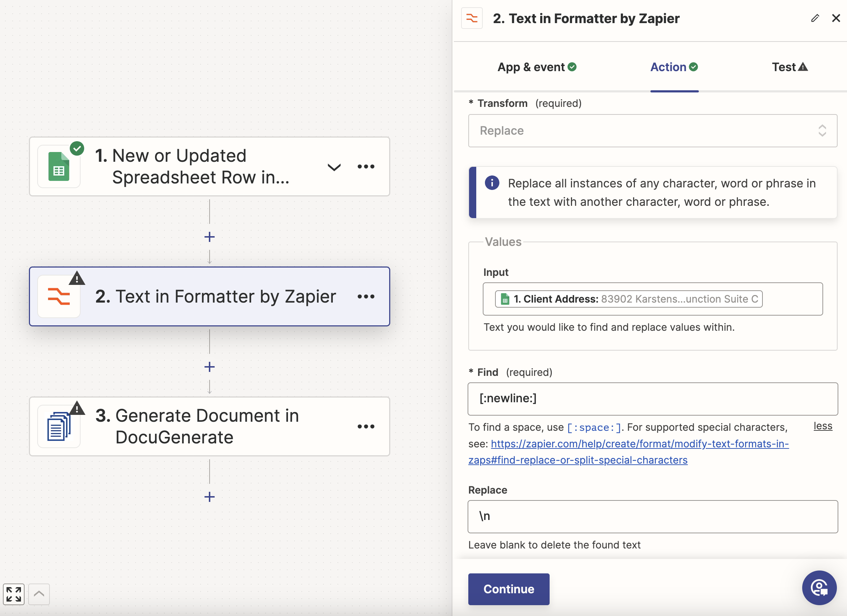This screenshot has width=847, height=616.
Task: Click the Formatter logo in the panel header
Action: click(x=472, y=18)
